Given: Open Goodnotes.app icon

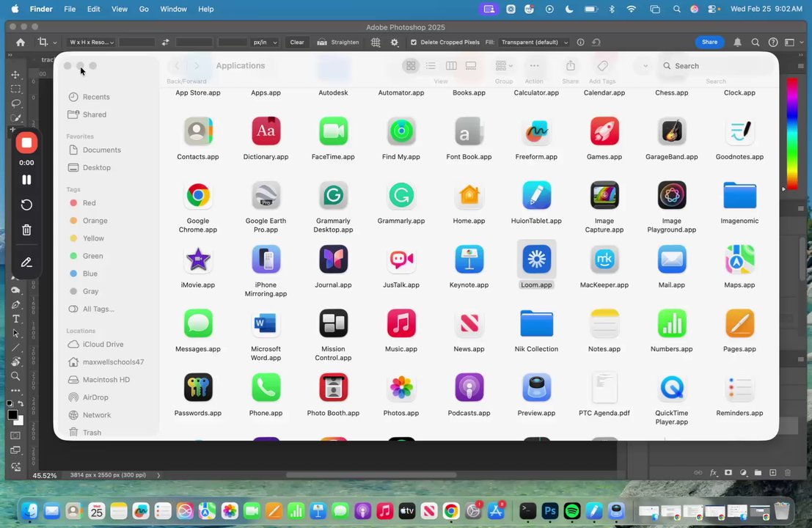Looking at the screenshot, I should 739,131.
